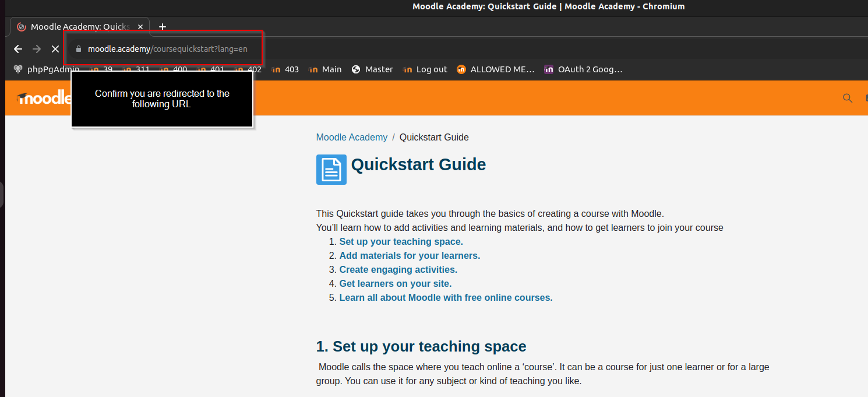Click the address bar URL field
This screenshot has height=397, width=868.
pyautogui.click(x=168, y=49)
